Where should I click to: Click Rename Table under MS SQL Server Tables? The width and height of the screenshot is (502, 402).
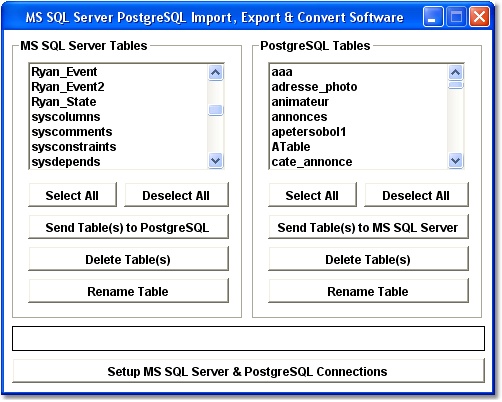[128, 291]
